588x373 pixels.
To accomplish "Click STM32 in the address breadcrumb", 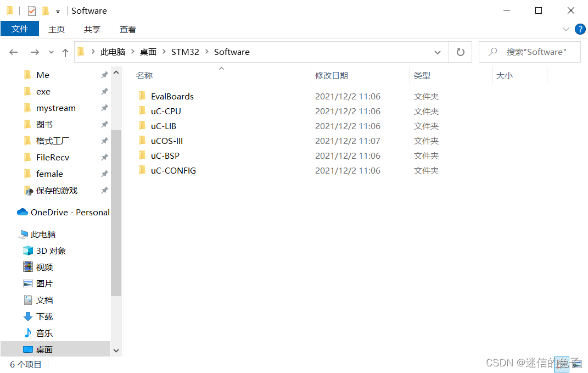I will click(x=185, y=52).
